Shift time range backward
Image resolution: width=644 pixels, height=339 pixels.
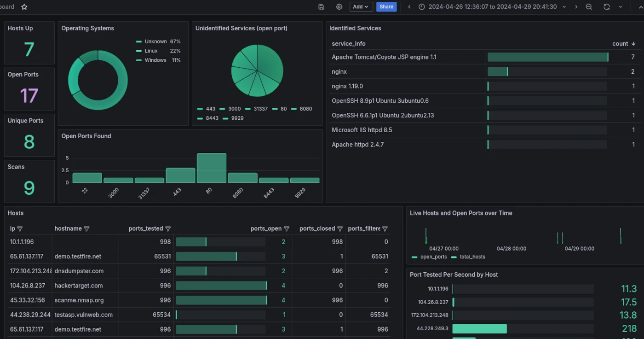(409, 7)
